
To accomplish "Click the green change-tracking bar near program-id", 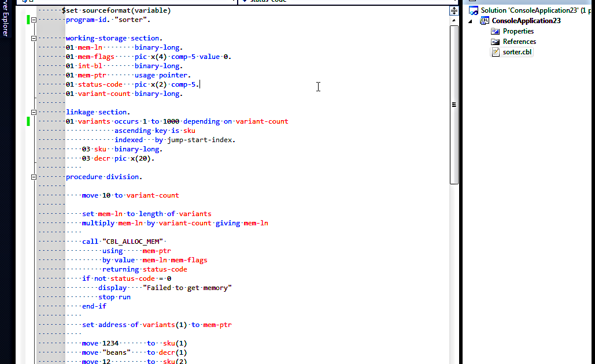I will point(27,19).
